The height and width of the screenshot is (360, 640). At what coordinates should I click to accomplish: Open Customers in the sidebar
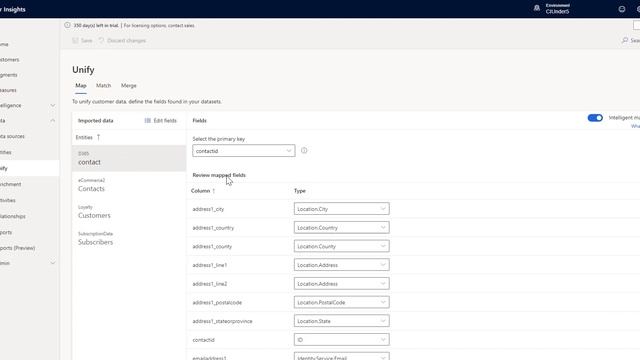[10, 60]
